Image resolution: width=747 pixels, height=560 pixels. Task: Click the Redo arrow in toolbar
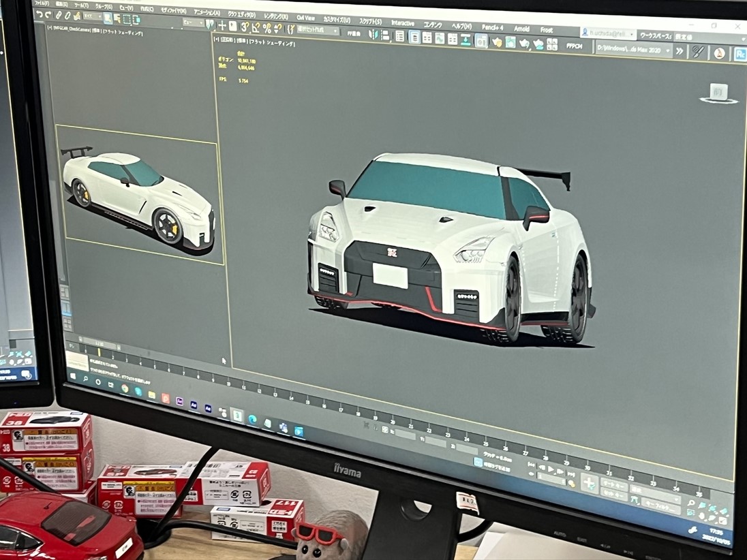tap(48, 15)
